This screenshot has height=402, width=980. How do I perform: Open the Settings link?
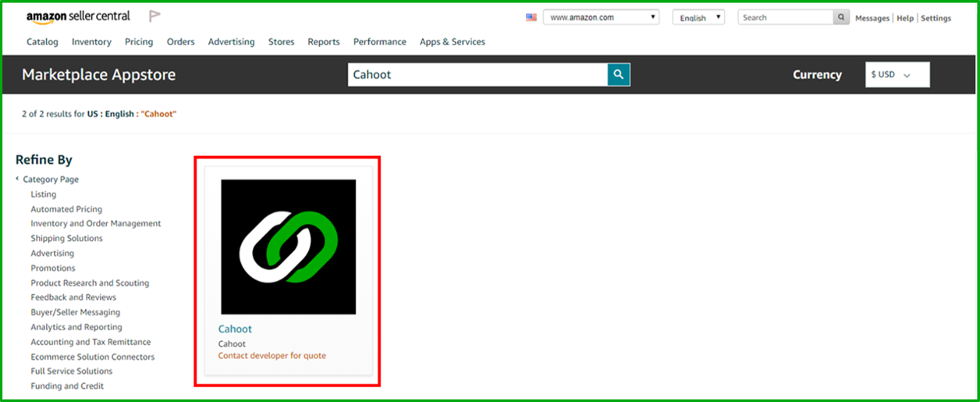[x=936, y=18]
